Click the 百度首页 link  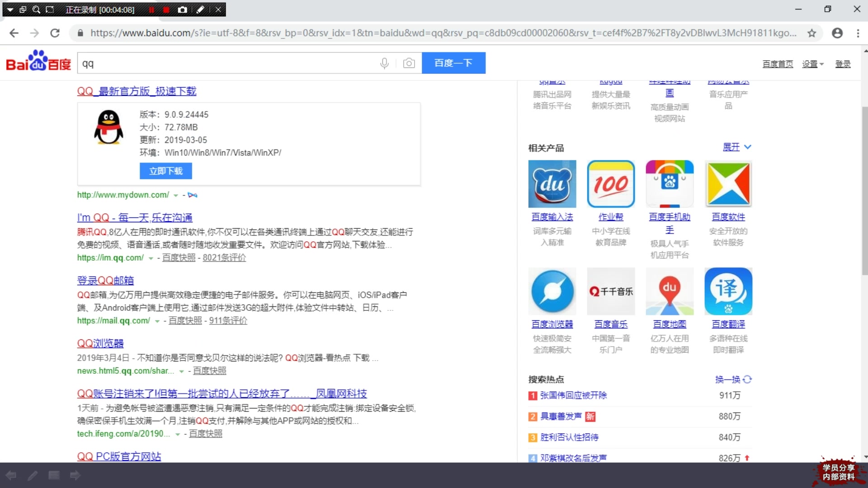[x=778, y=64]
